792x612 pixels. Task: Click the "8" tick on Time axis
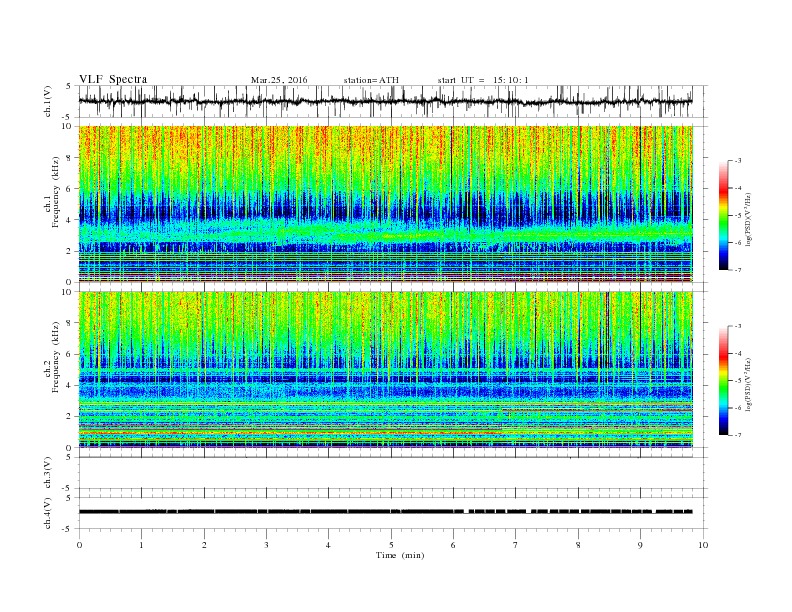[578, 545]
